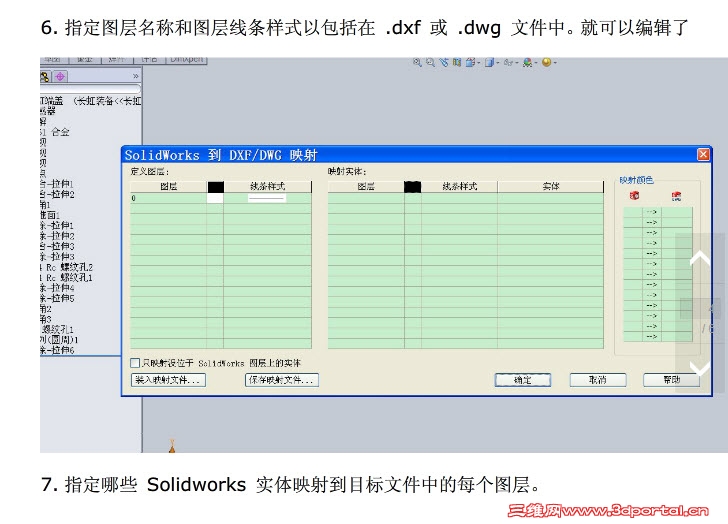Open the Hide/Show Items glasses dropdown
The height and width of the screenshot is (524, 728).
(510, 62)
